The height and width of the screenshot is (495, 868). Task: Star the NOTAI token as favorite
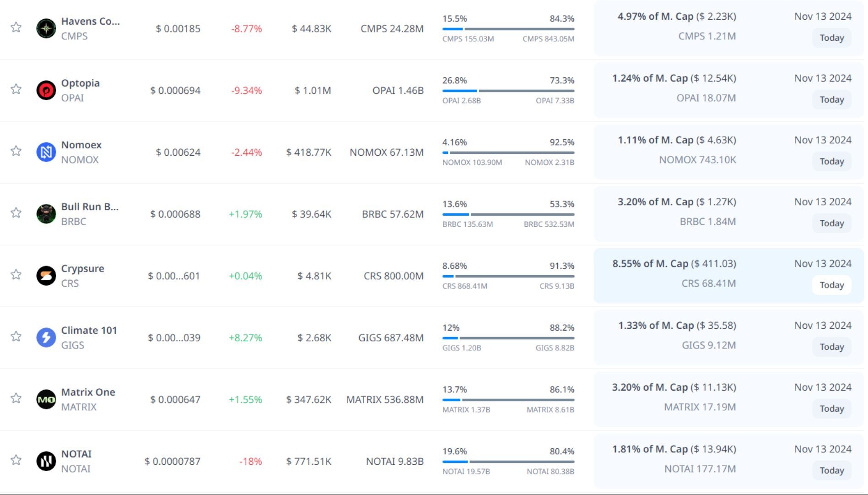16,460
